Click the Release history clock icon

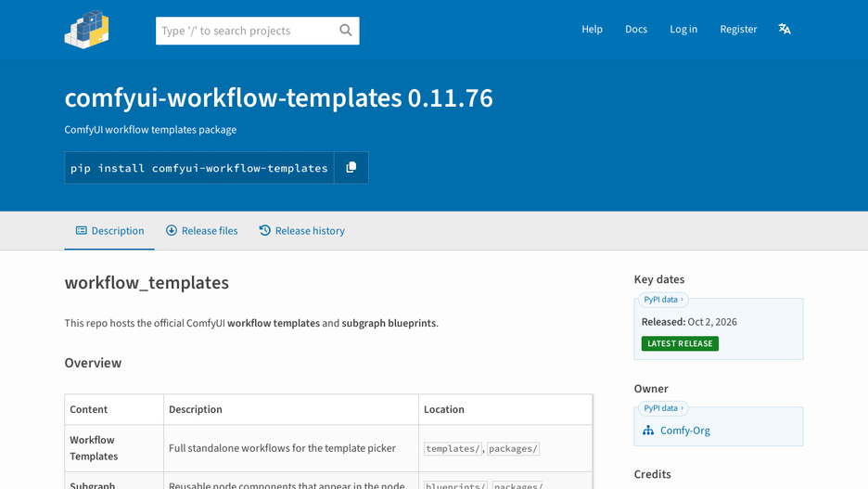(x=264, y=230)
